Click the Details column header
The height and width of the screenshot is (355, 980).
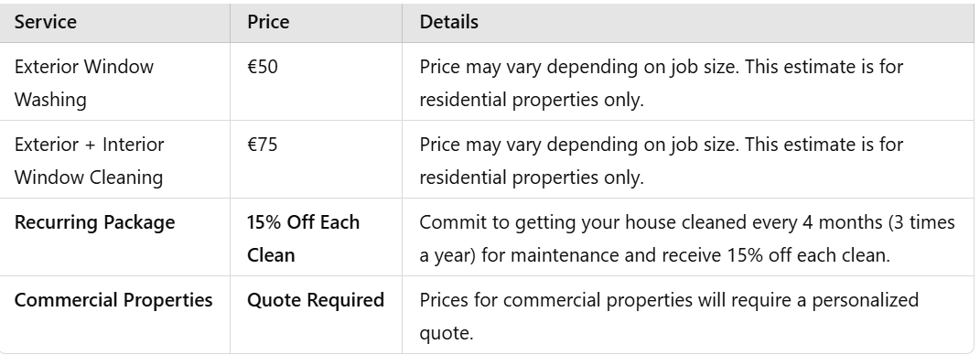click(x=687, y=23)
